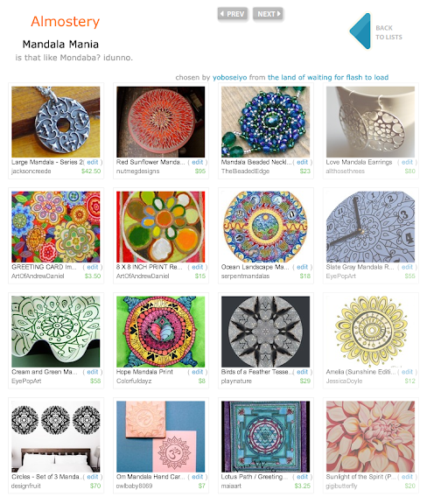View the Mandala Beaded Necklace photo
Screen dimensions: 427x504
click(265, 122)
